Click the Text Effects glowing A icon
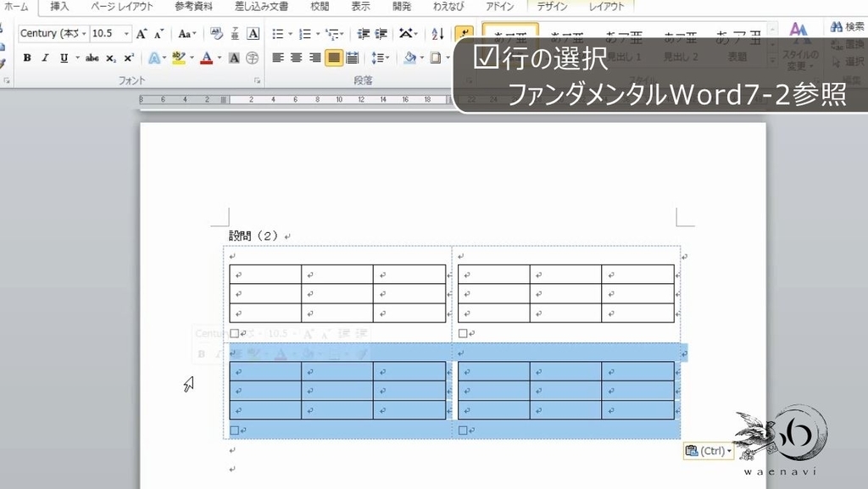Screen dimensions: 868x489 (154, 58)
